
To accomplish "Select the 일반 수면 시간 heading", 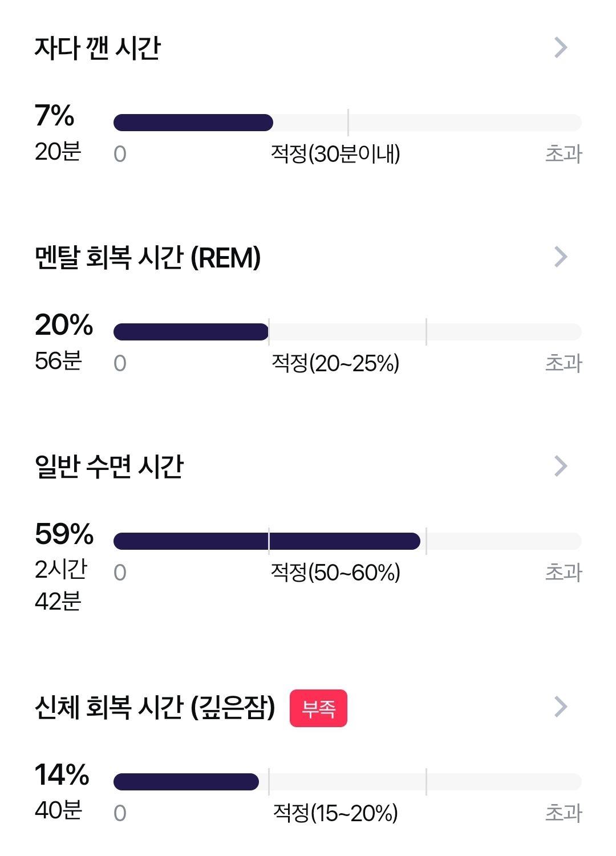I will click(109, 467).
